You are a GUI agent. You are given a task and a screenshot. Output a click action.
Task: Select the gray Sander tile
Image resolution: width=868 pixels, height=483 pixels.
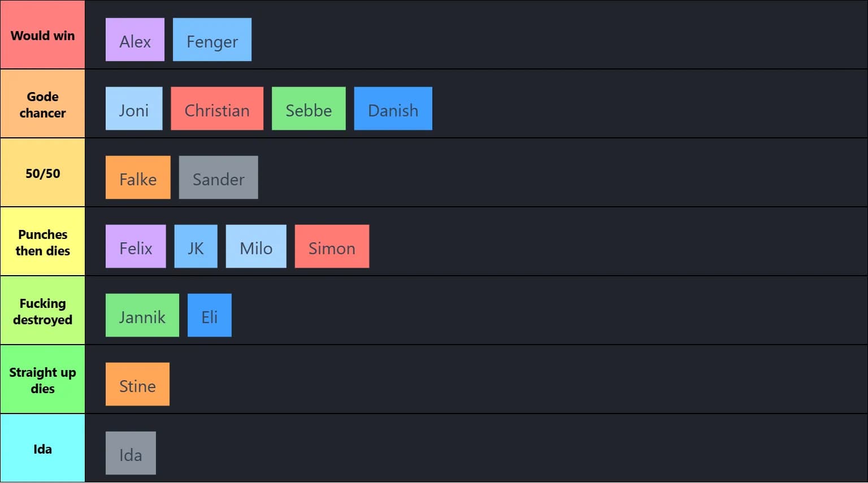coord(218,177)
